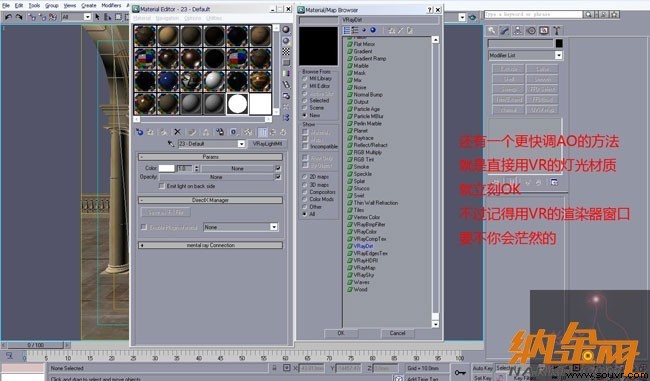Screen dimensions: 650x381
Task: Toggle checkbox next to Opacity map slot
Action: 278,177
